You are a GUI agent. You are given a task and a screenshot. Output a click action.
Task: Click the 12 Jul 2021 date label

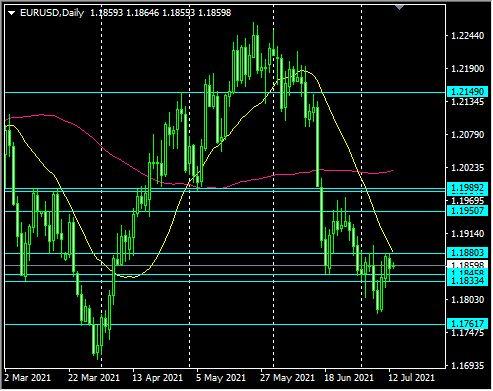pyautogui.click(x=412, y=378)
